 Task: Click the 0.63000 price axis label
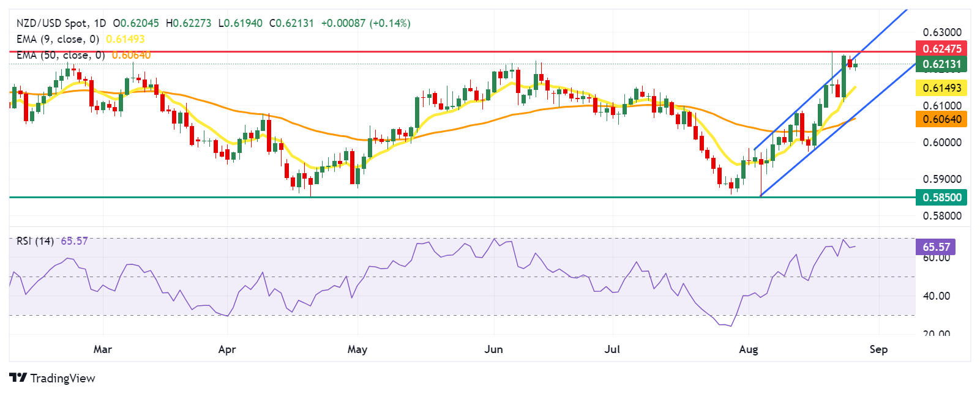pyautogui.click(x=941, y=32)
